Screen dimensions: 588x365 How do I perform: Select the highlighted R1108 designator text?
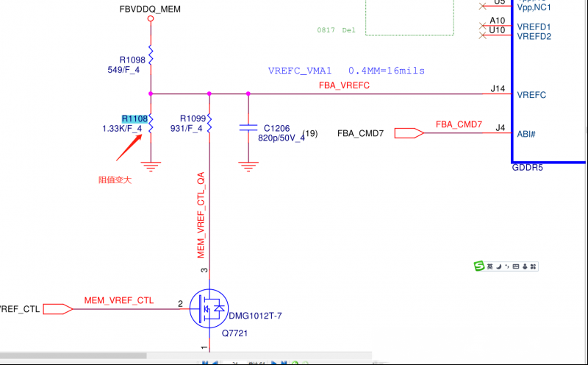point(135,118)
